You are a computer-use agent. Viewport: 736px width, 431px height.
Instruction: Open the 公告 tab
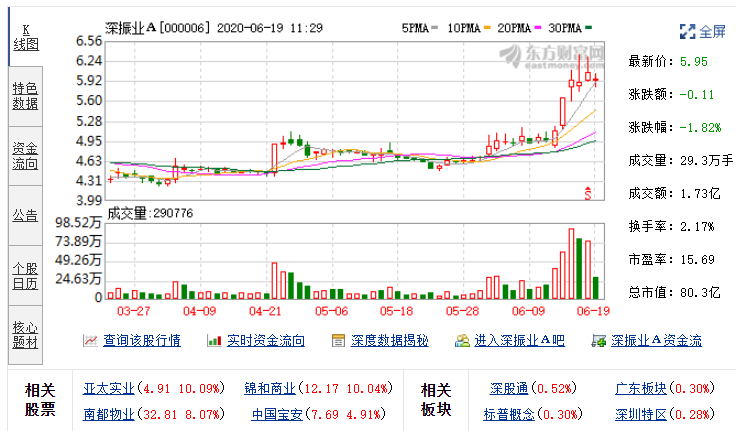25,216
